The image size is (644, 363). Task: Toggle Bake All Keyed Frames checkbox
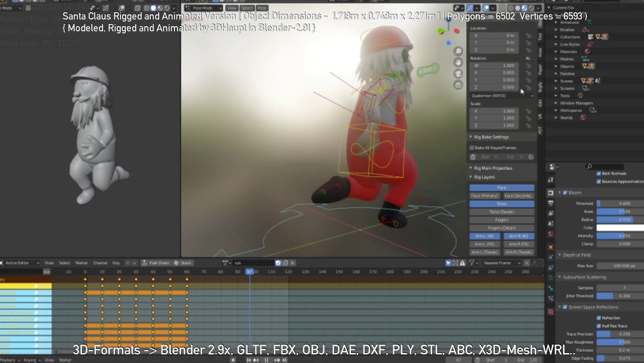tap(472, 148)
